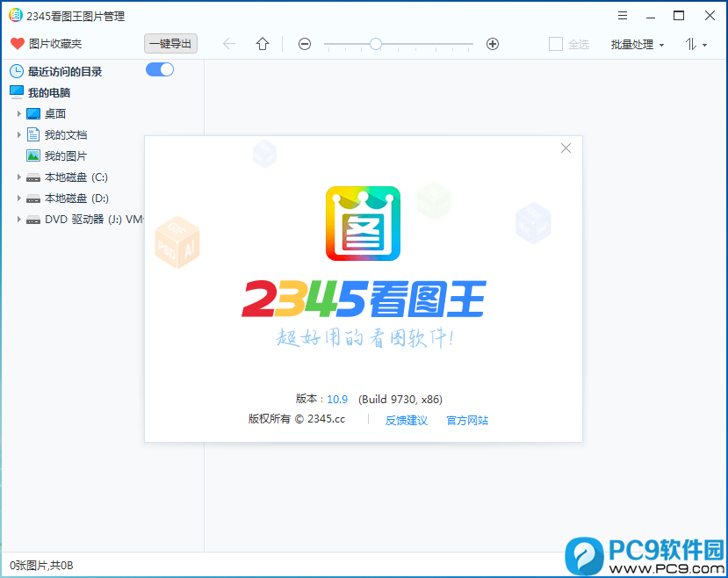This screenshot has height=578, width=728.
Task: Click the clock icon beside 最近访问的目录
Action: (16, 71)
